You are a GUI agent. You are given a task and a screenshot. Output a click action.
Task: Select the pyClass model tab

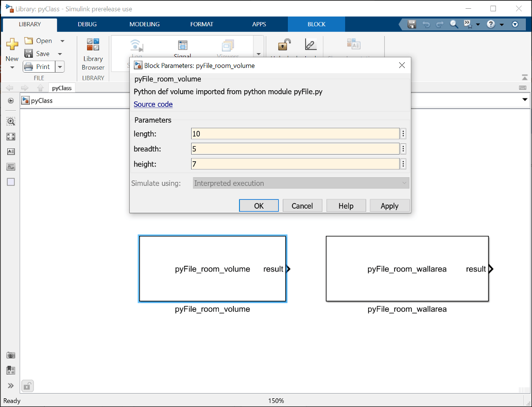62,88
